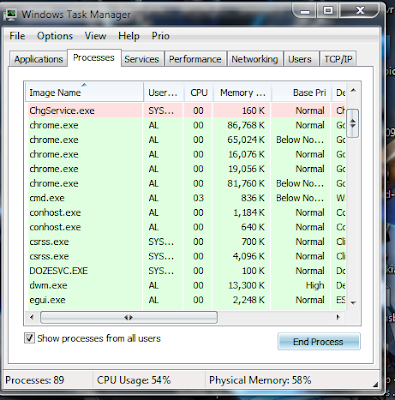Select the dwm.exe process
The width and height of the screenshot is (395, 400).
186,285
